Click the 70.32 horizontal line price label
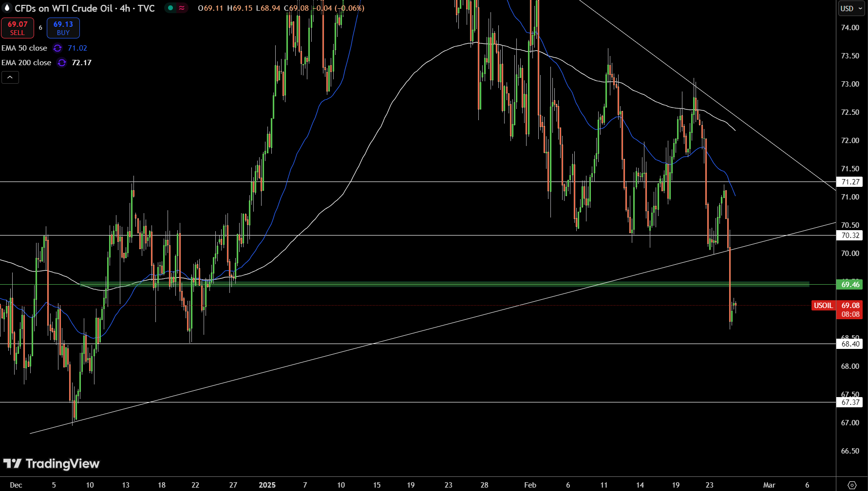The image size is (868, 491). 850,236
